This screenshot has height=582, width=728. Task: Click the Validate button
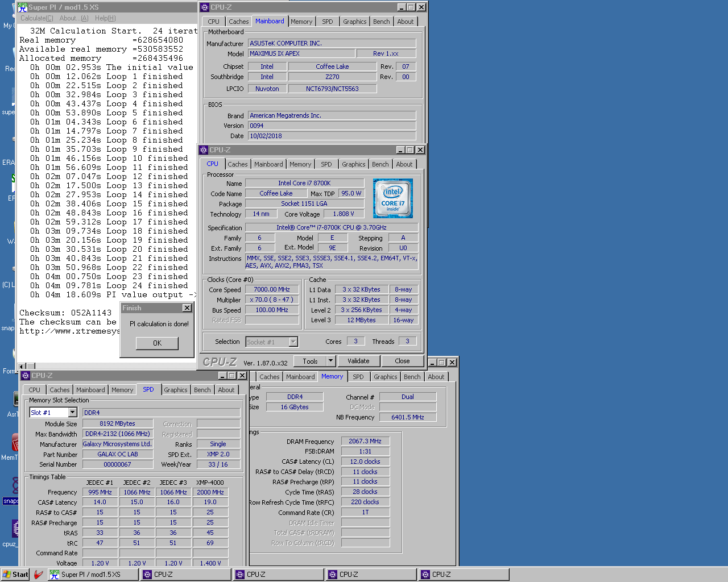(x=358, y=361)
